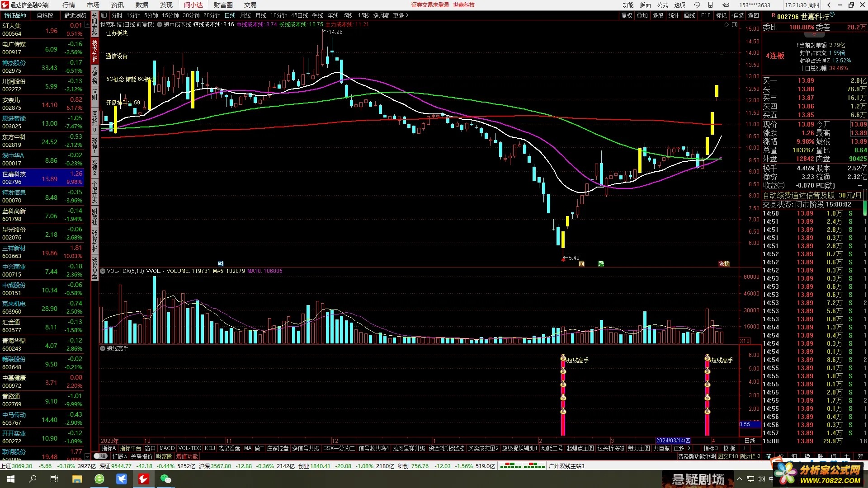
Task: Select 思进智能 003025 in watchlist
Action: point(42,122)
